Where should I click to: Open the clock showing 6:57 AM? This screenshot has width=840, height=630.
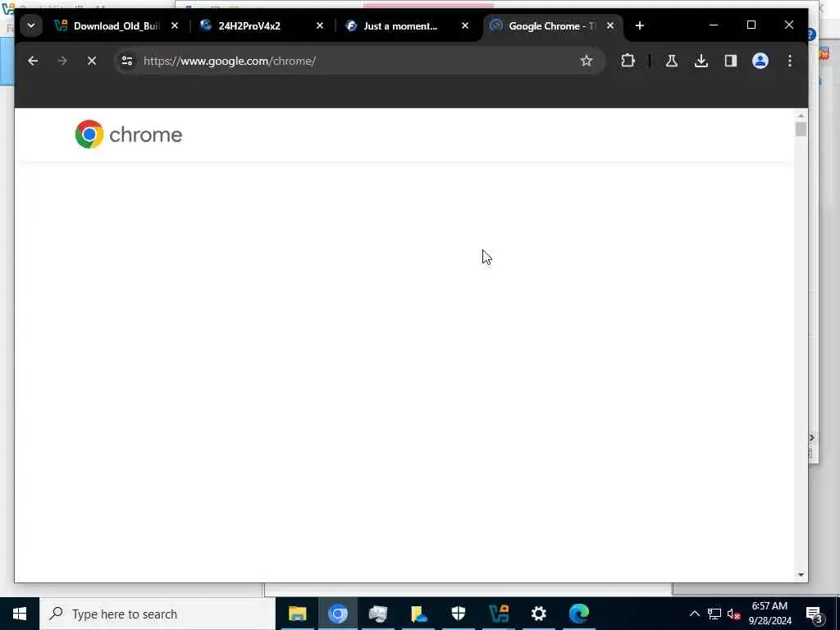[x=769, y=614]
